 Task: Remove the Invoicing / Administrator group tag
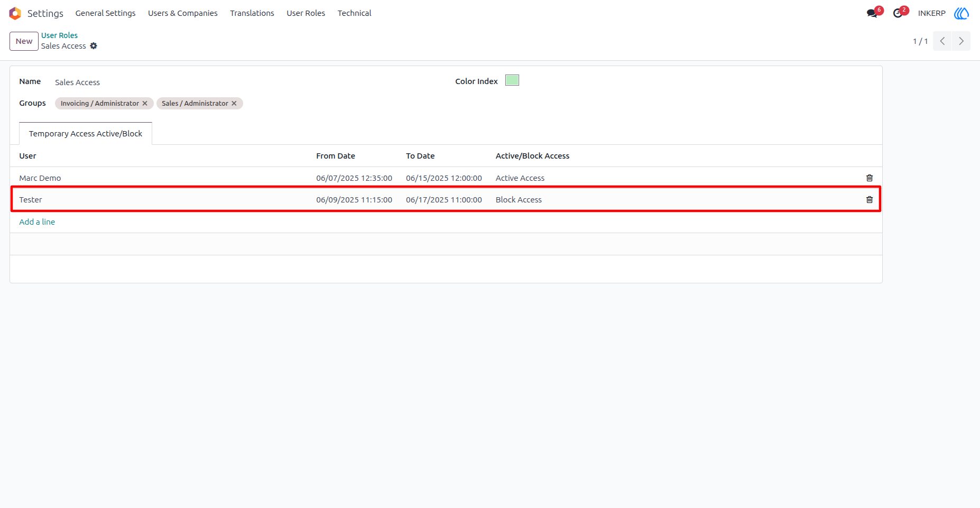click(145, 104)
